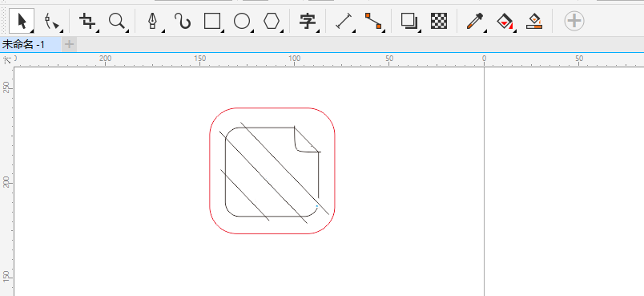Select the Transparency checkerboard tool
This screenshot has height=296, width=644.
(x=439, y=21)
